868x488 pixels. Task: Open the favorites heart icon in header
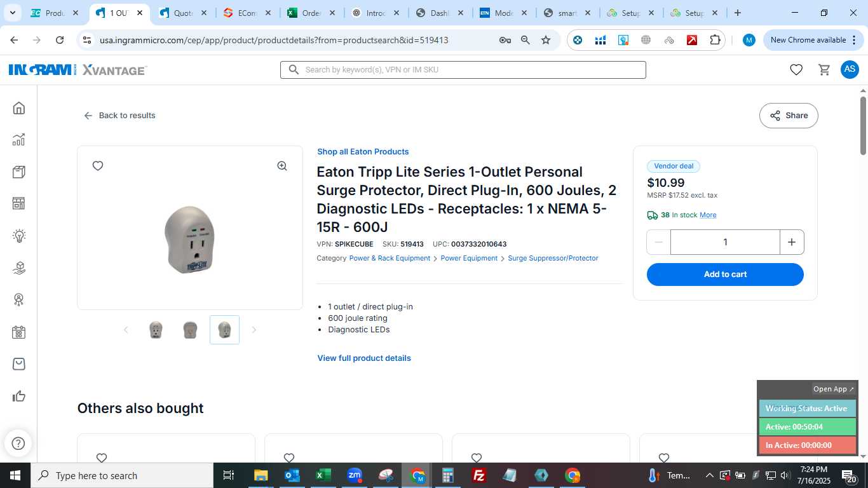click(796, 70)
